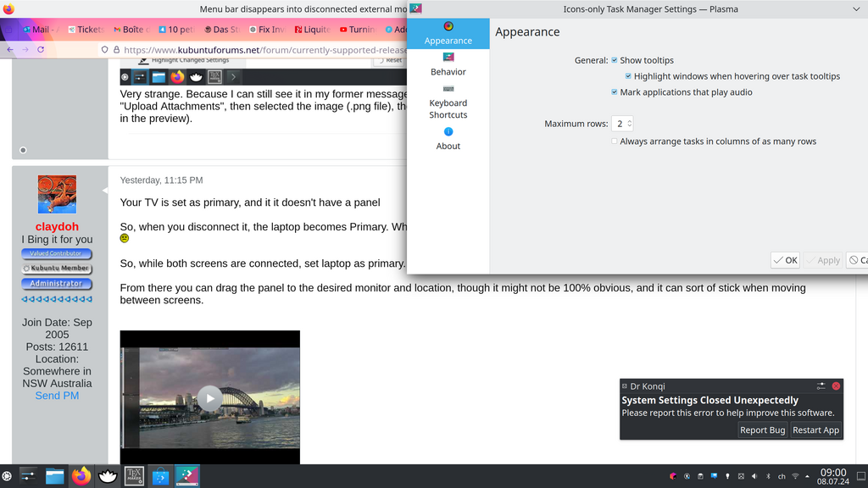868x488 pixels.
Task: Click the Plasma settings window taskbar icon
Action: [187, 476]
